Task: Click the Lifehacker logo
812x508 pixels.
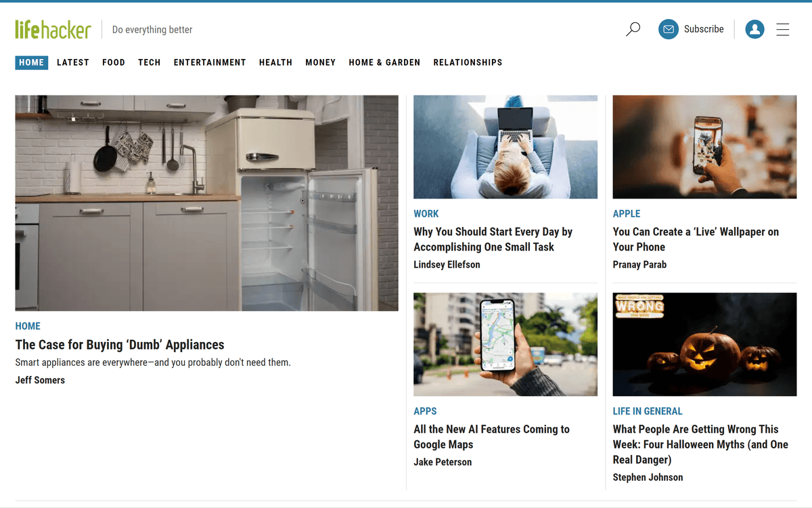Action: click(x=53, y=29)
